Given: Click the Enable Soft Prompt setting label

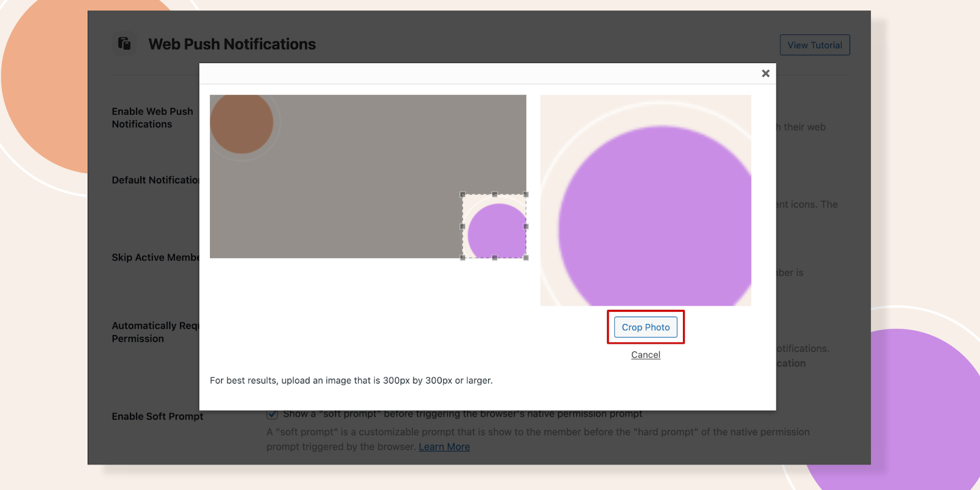Looking at the screenshot, I should pos(157,417).
